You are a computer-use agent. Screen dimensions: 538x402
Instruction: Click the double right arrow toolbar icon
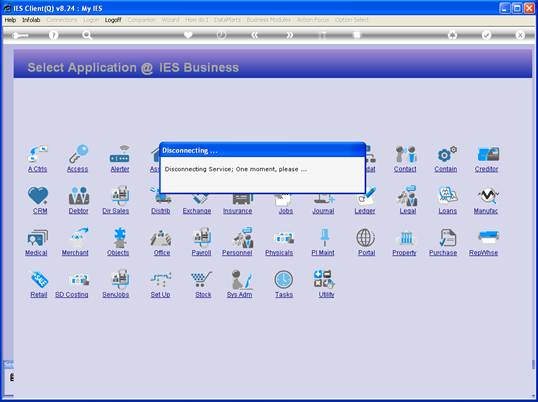tap(290, 35)
